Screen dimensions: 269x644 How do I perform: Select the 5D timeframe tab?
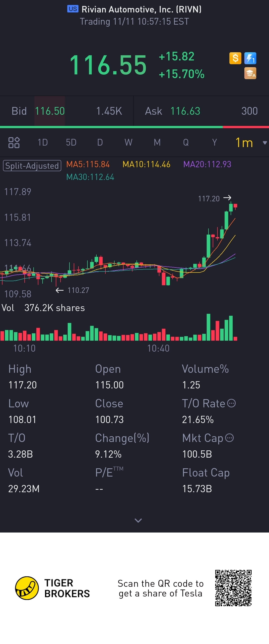pos(71,143)
